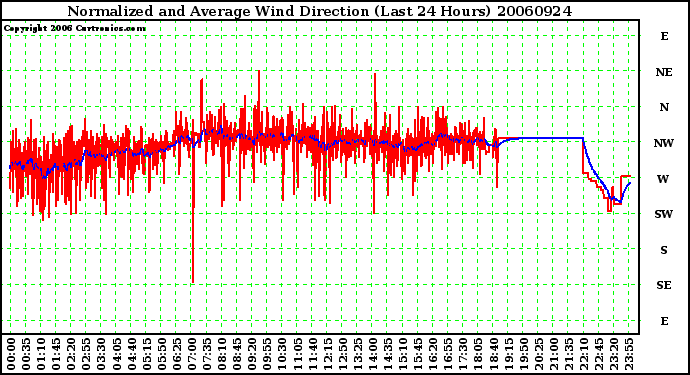Click the '00:00' time label
Image resolution: width=690 pixels, height=375 pixels.
pyautogui.click(x=11, y=354)
